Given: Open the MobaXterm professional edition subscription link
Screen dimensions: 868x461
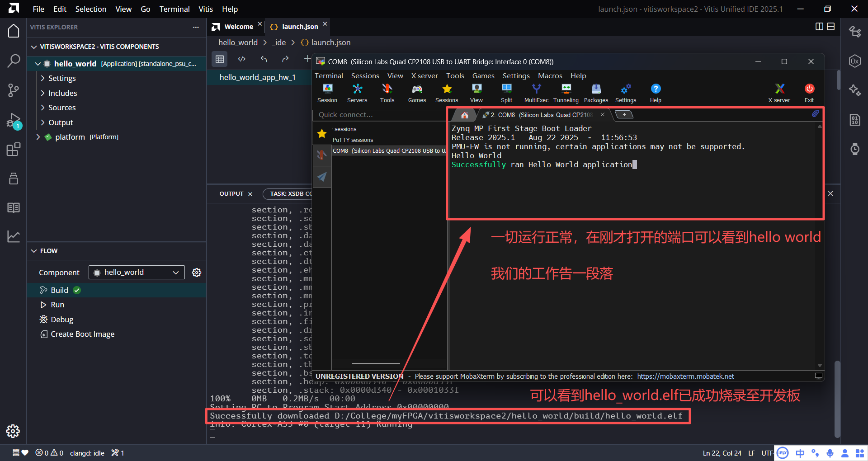Looking at the screenshot, I should (685, 376).
